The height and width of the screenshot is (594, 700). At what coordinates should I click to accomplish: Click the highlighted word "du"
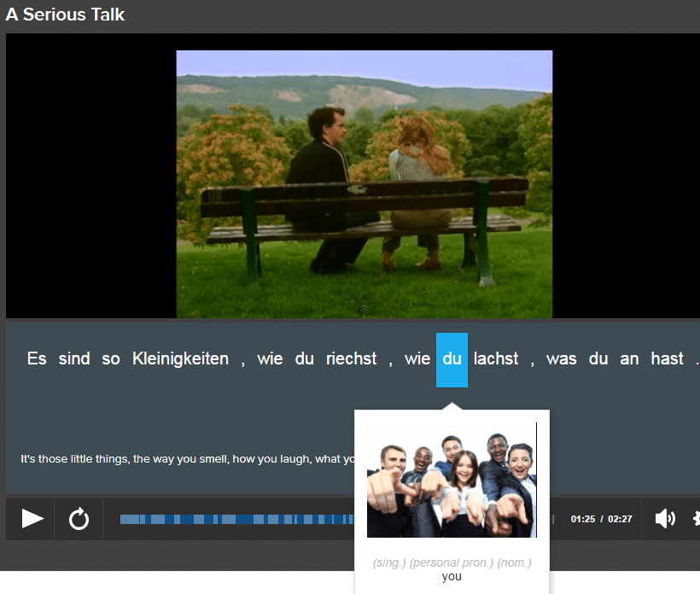(x=452, y=359)
